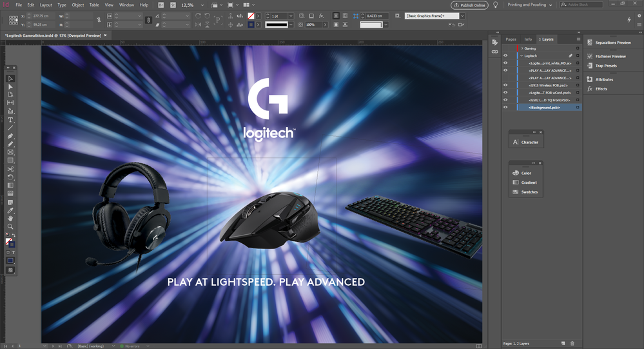Screen dimensions: 644x349
Task: Click the flip horizontal icon
Action: pyautogui.click(x=198, y=25)
